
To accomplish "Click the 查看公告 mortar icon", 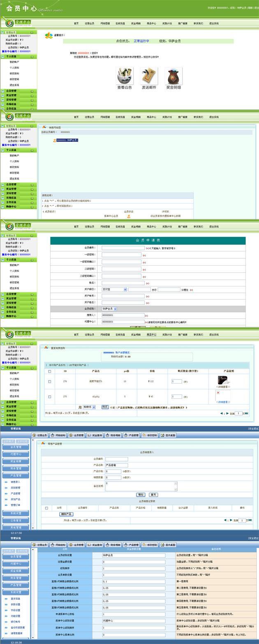I will (x=125, y=76).
